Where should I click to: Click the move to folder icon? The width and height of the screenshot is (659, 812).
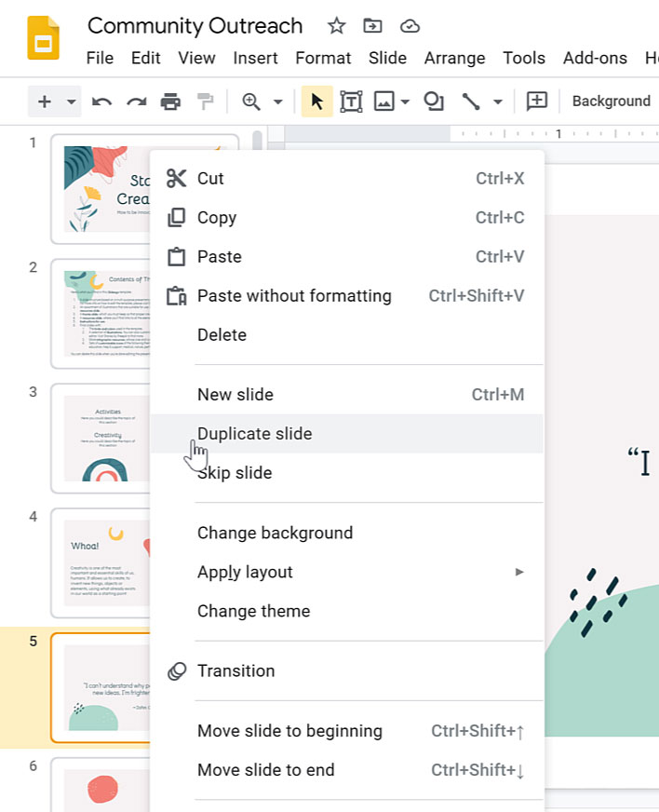372,26
